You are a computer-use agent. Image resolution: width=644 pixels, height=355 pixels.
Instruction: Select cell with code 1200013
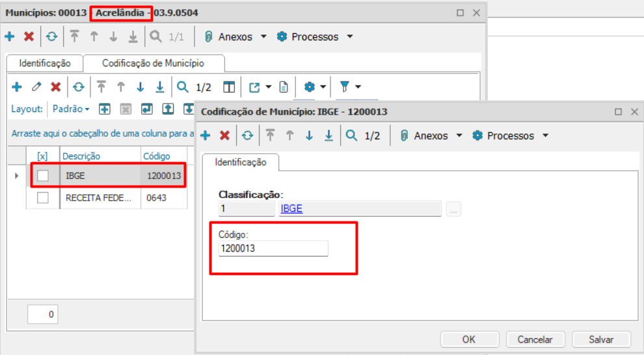164,176
